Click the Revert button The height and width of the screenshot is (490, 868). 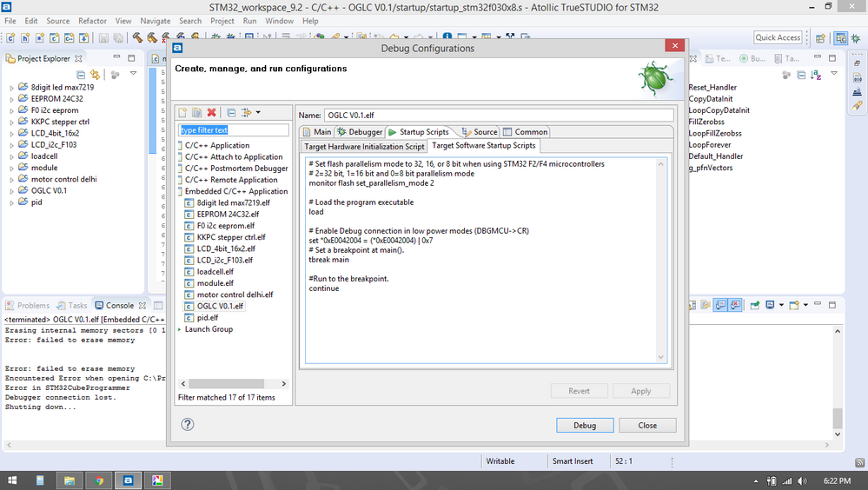point(579,391)
